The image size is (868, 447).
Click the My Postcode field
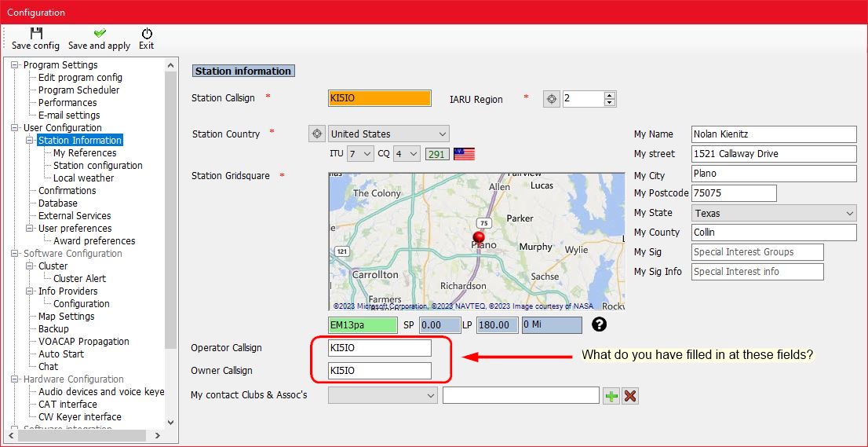coord(734,193)
